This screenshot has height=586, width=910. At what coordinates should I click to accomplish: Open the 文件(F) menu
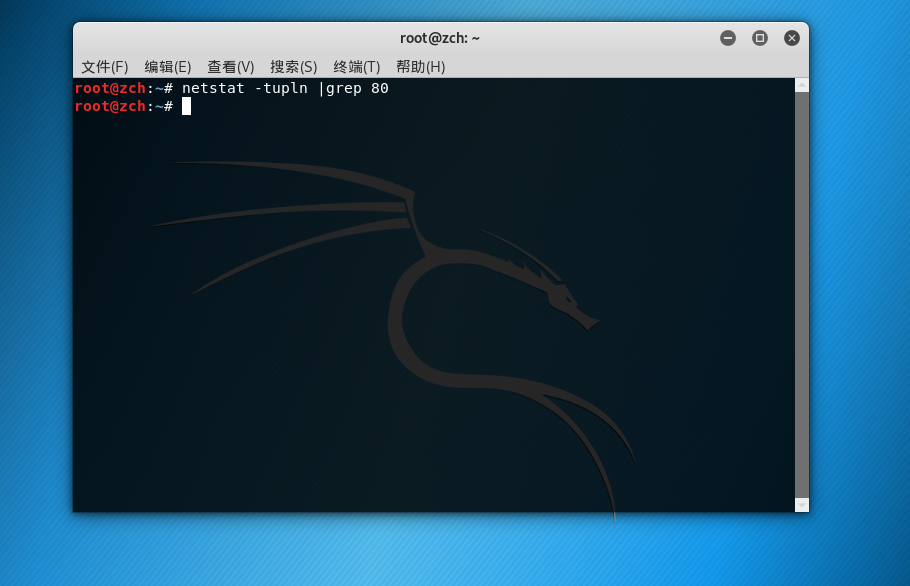104,67
